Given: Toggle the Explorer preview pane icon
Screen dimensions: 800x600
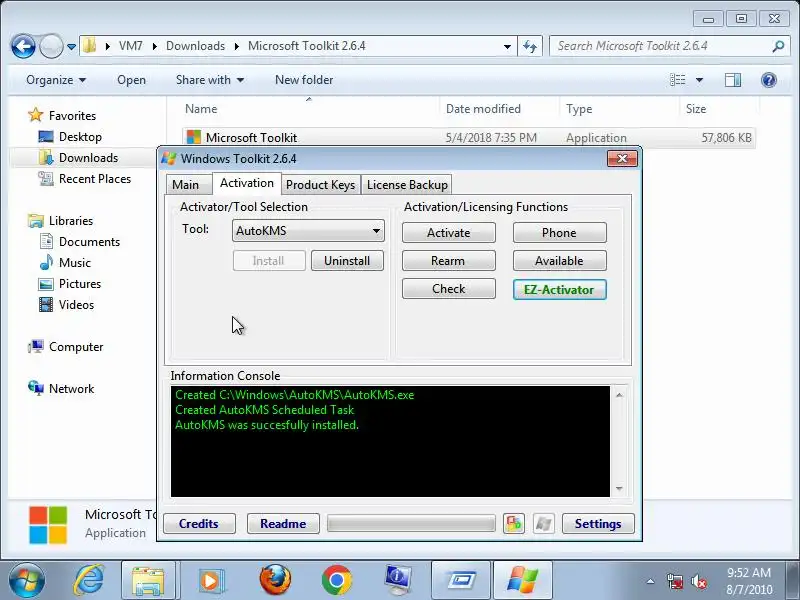Looking at the screenshot, I should (x=733, y=80).
